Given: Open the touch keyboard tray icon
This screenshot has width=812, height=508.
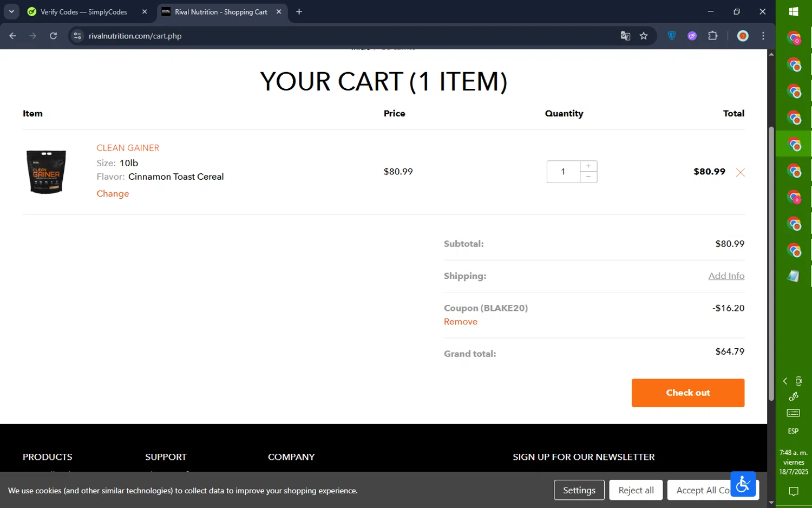Looking at the screenshot, I should [x=794, y=413].
